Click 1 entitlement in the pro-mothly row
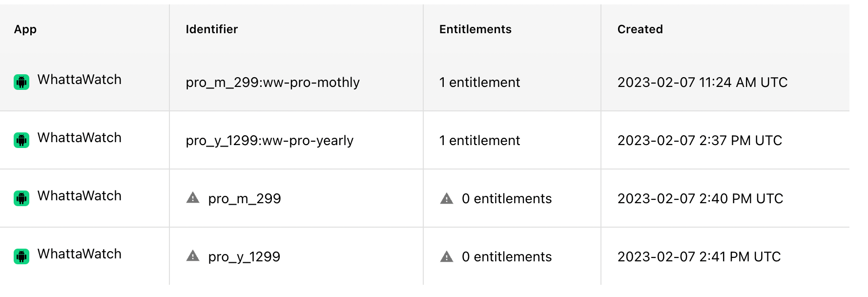This screenshot has width=868, height=297. point(480,82)
